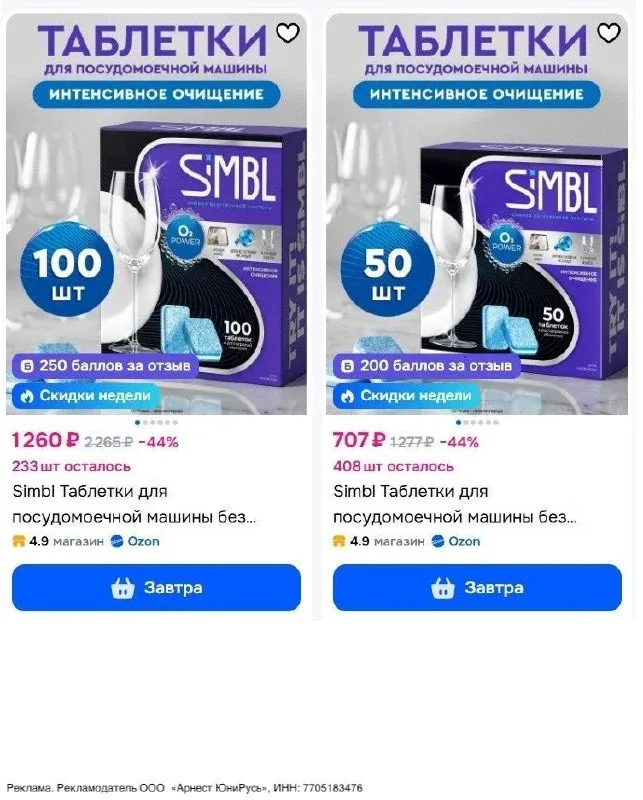Click the 707 ₽ price on right card
This screenshot has width=643, height=800.
click(x=359, y=440)
